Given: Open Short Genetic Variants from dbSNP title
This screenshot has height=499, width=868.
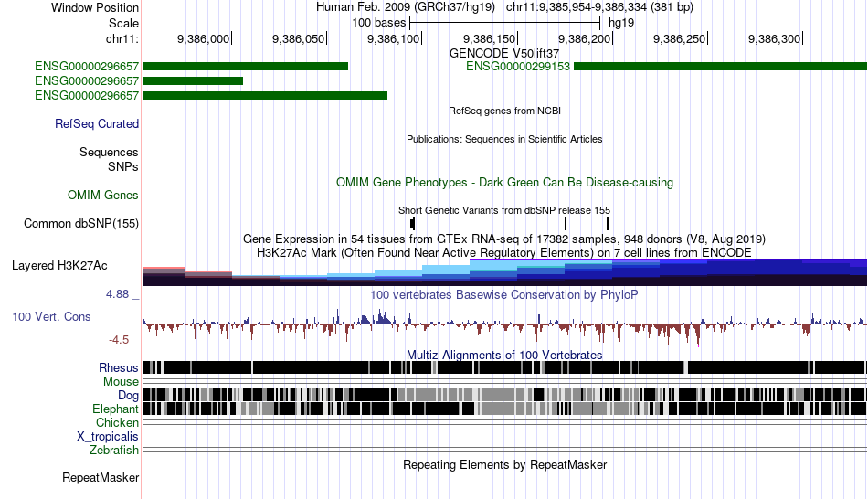Looking at the screenshot, I should [504, 210].
